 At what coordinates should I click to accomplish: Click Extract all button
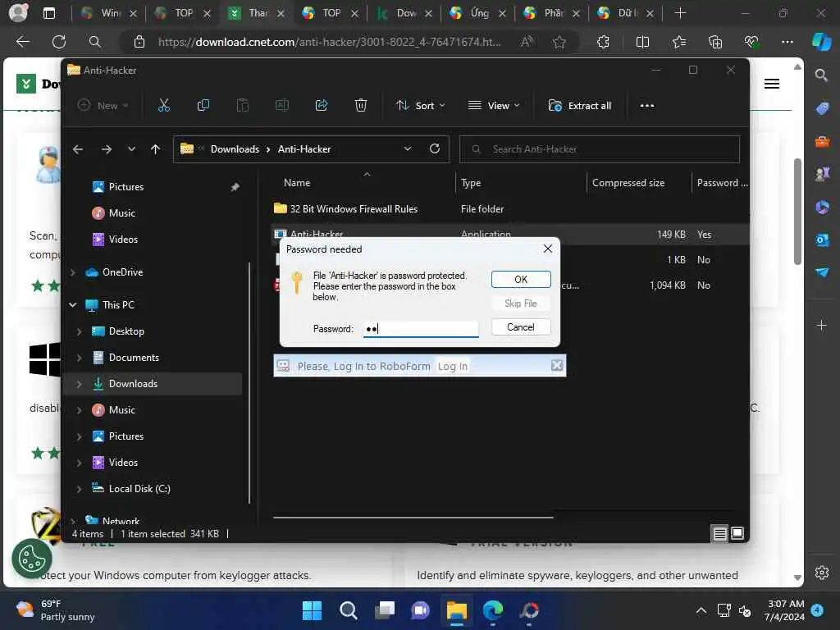[x=580, y=106]
